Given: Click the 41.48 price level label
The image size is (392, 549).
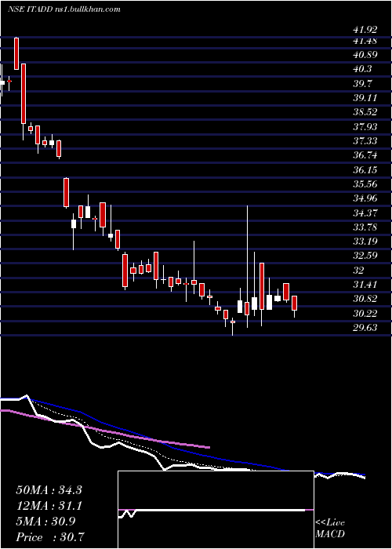Looking at the screenshot, I should click(365, 41).
